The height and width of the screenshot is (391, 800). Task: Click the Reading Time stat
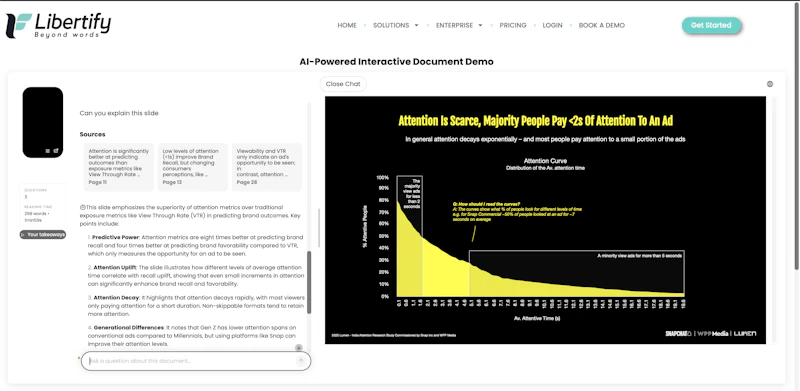37,213
